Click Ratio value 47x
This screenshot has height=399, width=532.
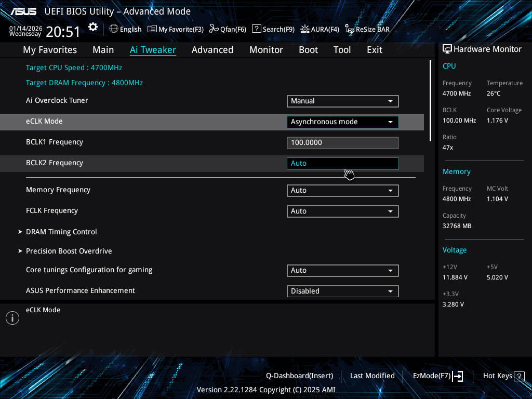tap(448, 148)
